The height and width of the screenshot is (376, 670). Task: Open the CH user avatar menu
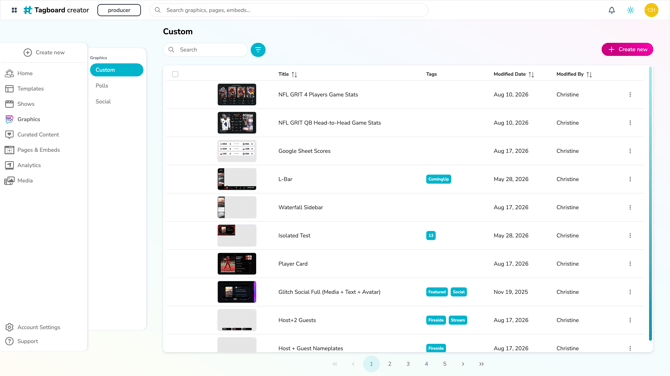coord(651,10)
